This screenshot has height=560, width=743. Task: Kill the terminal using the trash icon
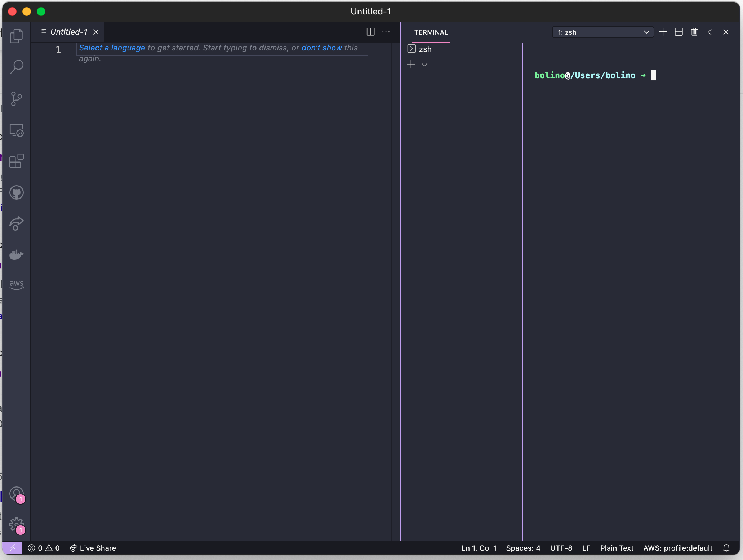694,32
